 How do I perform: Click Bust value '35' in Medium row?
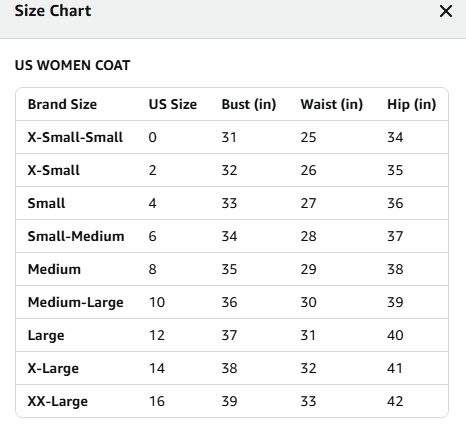(x=229, y=269)
